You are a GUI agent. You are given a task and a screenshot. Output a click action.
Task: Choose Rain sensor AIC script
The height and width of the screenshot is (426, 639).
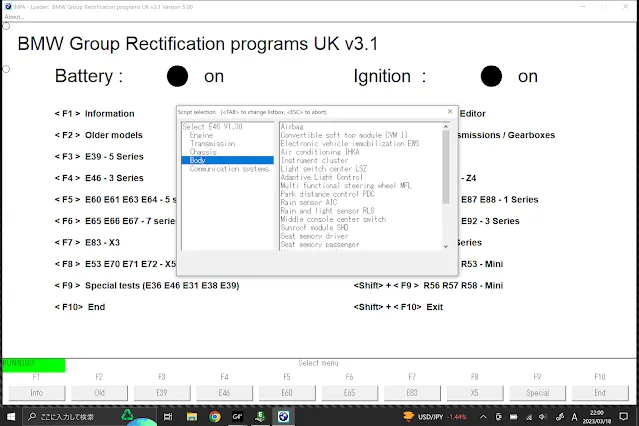tap(308, 203)
